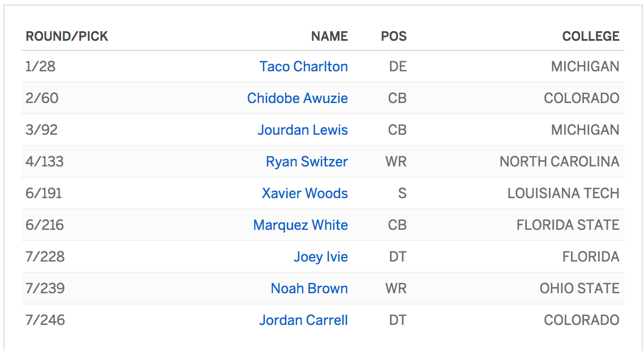Open Jordan Carrell player link
This screenshot has height=351, width=644.
click(303, 320)
